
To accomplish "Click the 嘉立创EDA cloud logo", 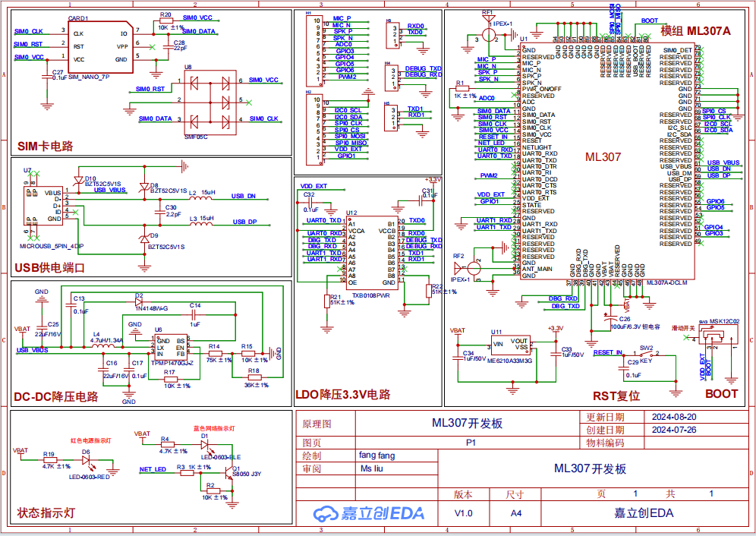I will 369,513.
